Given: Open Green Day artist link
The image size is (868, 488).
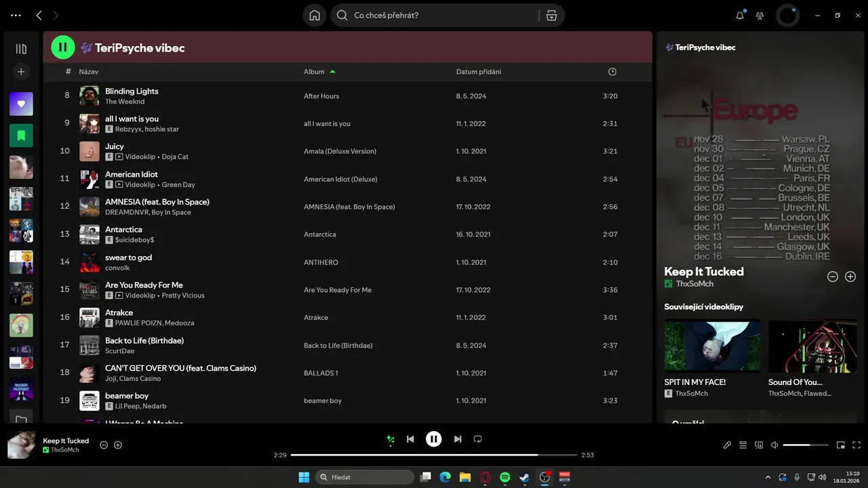Looking at the screenshot, I should 178,184.
